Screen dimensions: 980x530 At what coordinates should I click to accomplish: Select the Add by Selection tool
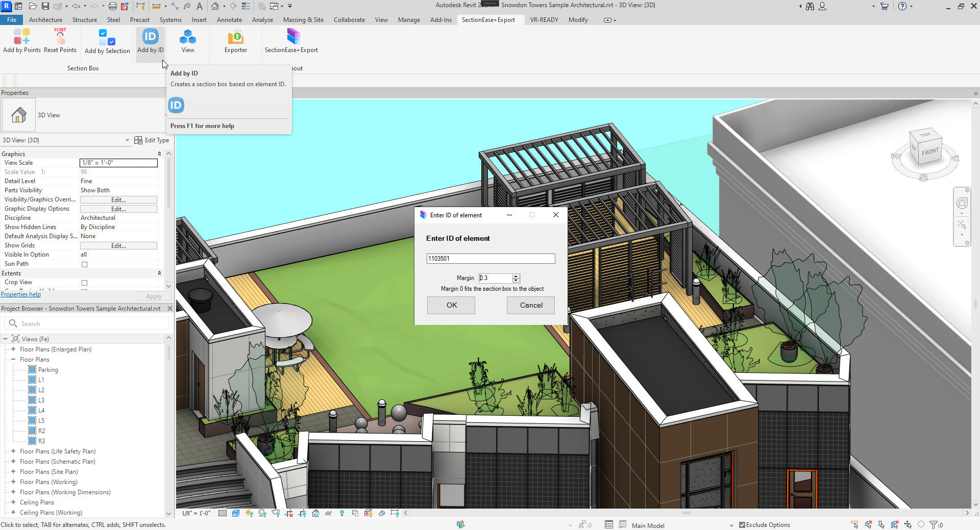click(x=107, y=37)
